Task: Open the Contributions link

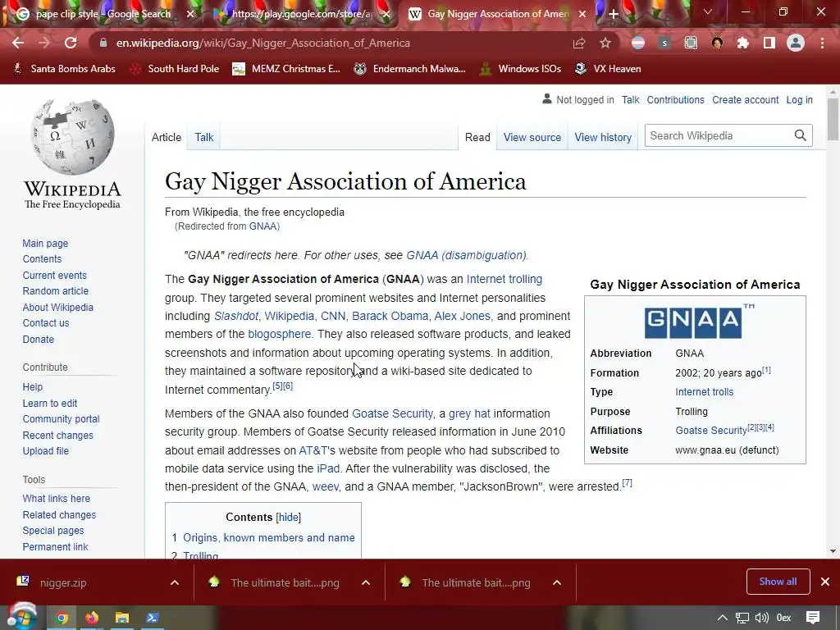Action: pyautogui.click(x=676, y=99)
